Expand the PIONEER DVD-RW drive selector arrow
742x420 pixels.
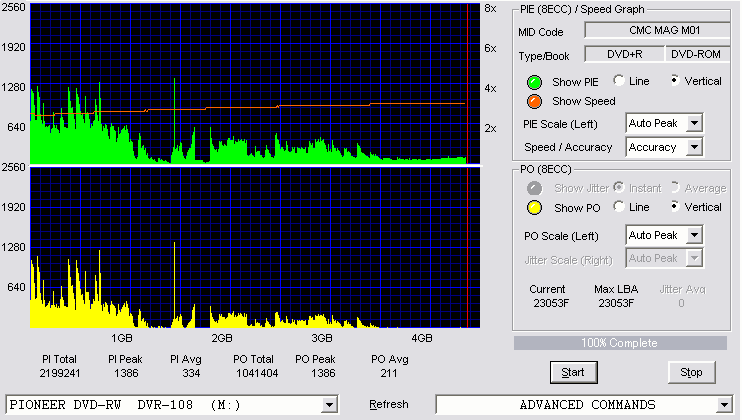[329, 405]
